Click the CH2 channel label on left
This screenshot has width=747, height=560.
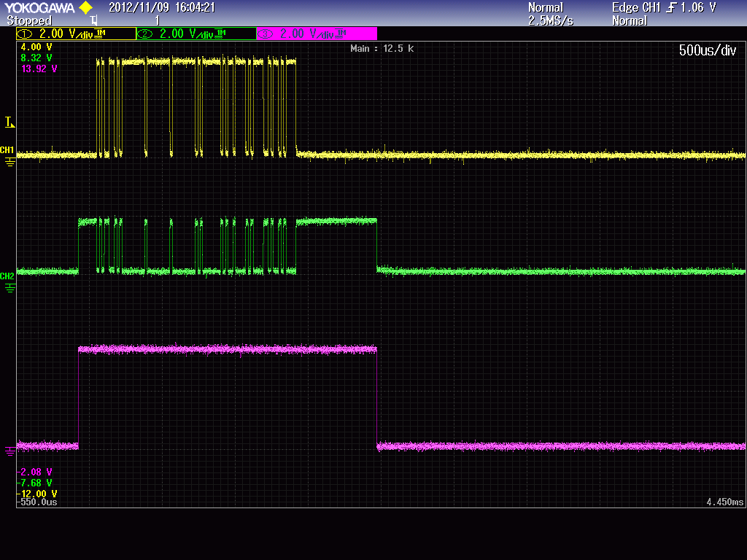pos(7,276)
